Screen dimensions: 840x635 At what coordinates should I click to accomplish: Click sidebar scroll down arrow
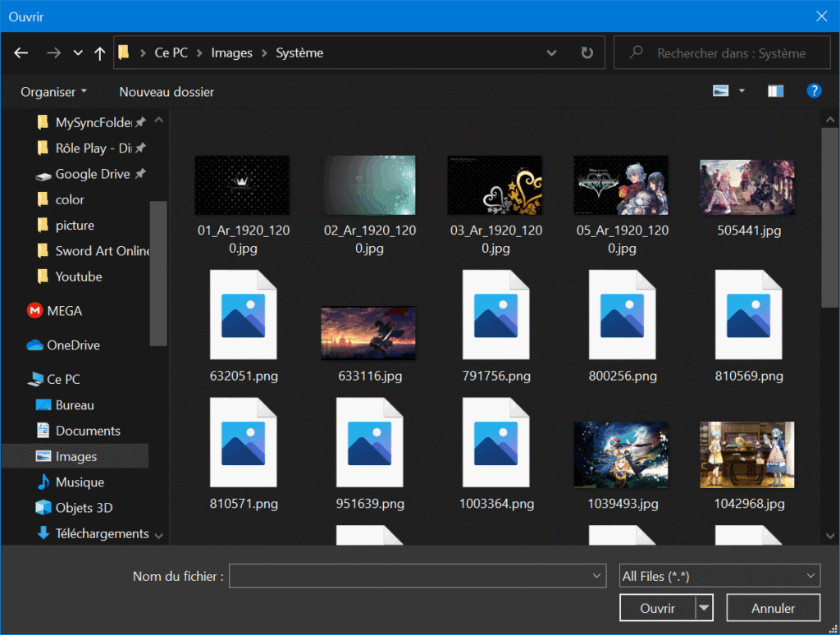click(x=158, y=536)
